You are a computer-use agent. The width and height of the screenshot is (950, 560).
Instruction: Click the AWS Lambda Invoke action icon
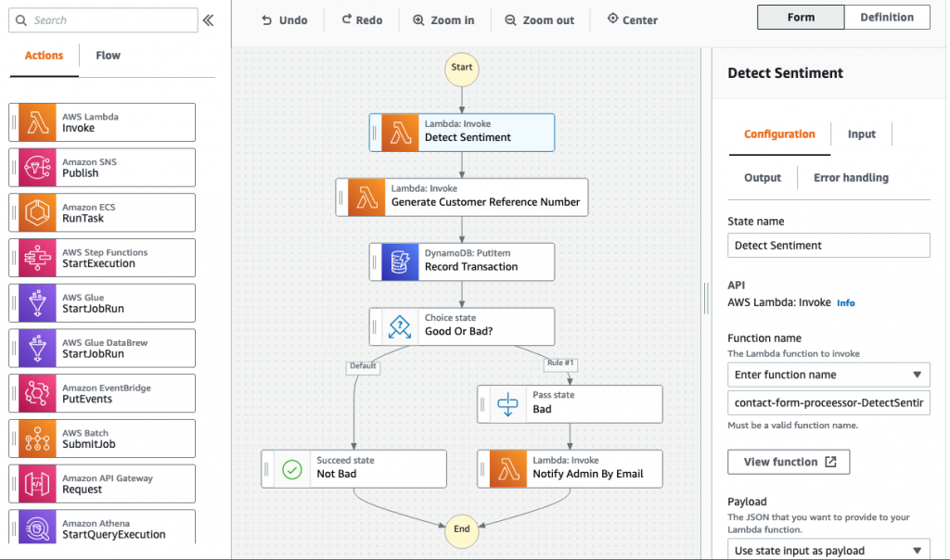(x=37, y=122)
